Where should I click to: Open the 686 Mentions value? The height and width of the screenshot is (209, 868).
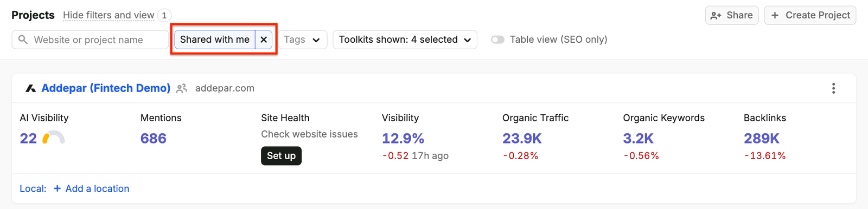click(x=154, y=139)
